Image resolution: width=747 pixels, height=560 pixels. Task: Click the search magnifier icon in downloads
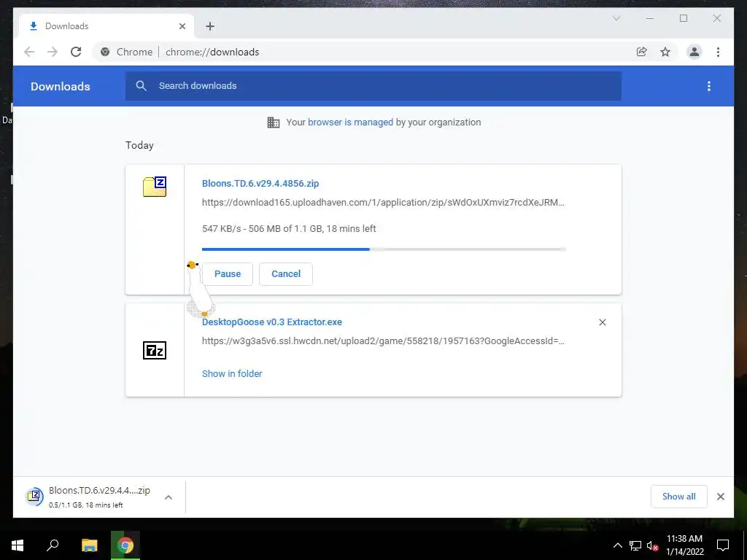(141, 86)
